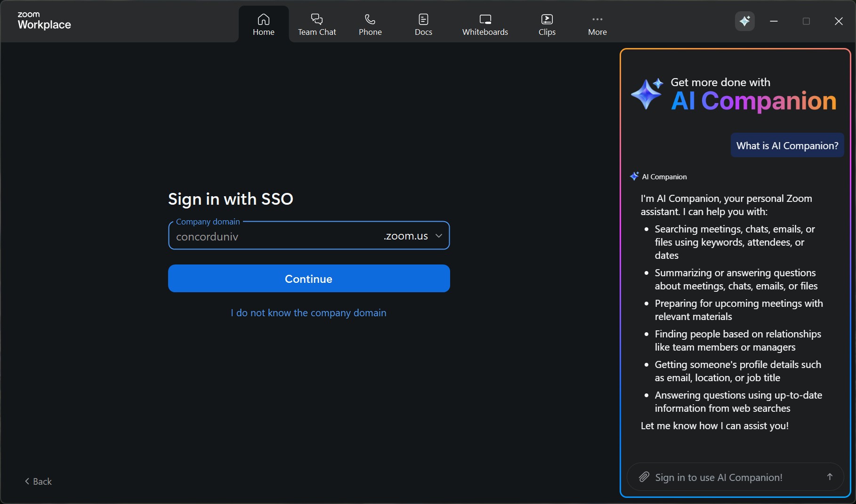Open Team Chat from top navigation
The height and width of the screenshot is (504, 856).
pos(317,24)
